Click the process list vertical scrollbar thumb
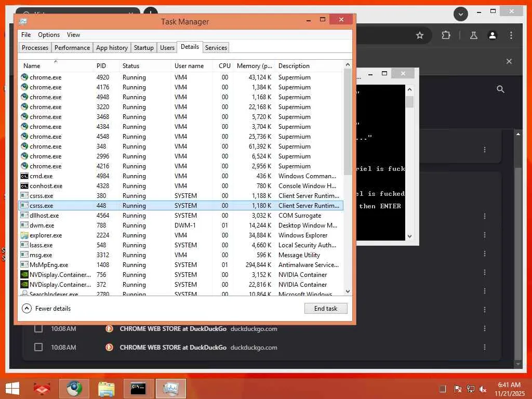The width and height of the screenshot is (532, 399). coord(348,122)
